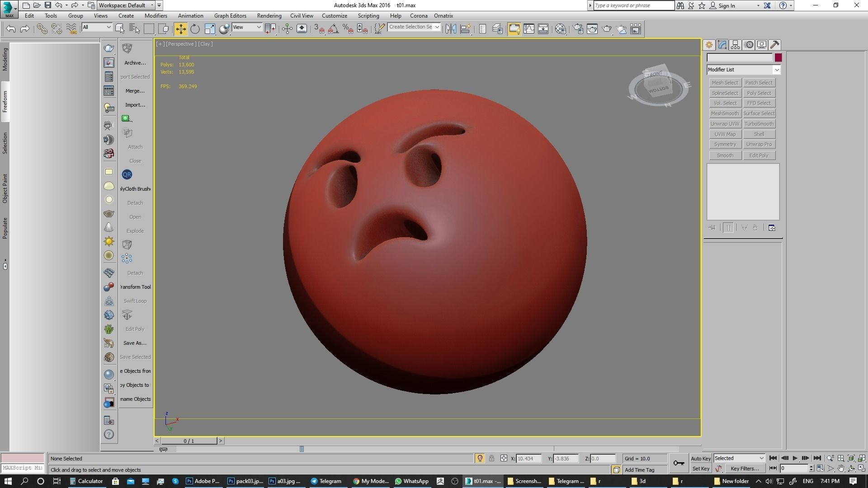Select the Move transform tool

click(180, 29)
